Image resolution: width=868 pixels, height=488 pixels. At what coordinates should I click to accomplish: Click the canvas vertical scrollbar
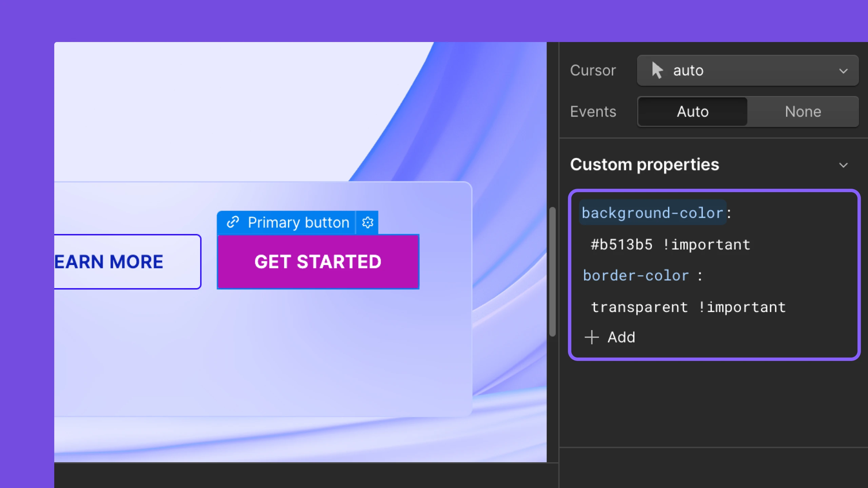(552, 271)
